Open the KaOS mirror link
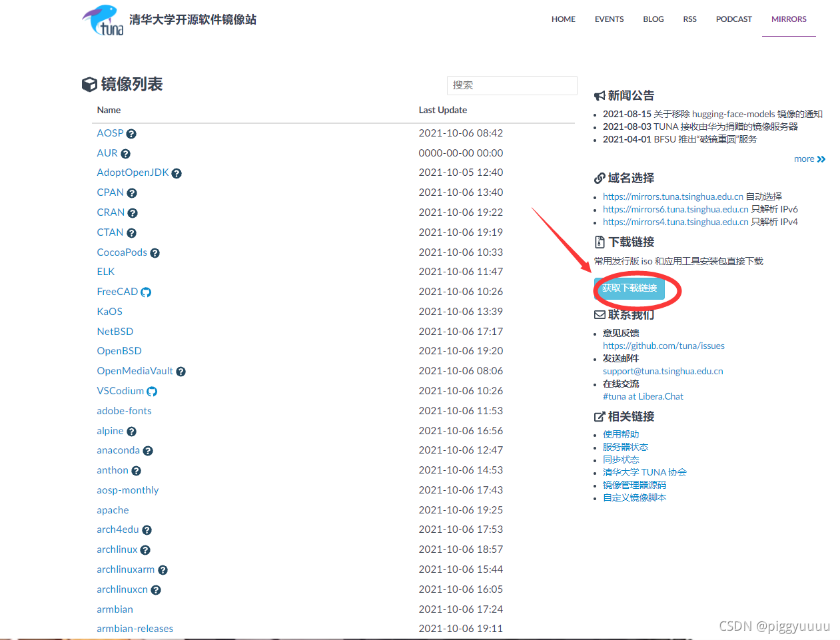 [x=109, y=312]
